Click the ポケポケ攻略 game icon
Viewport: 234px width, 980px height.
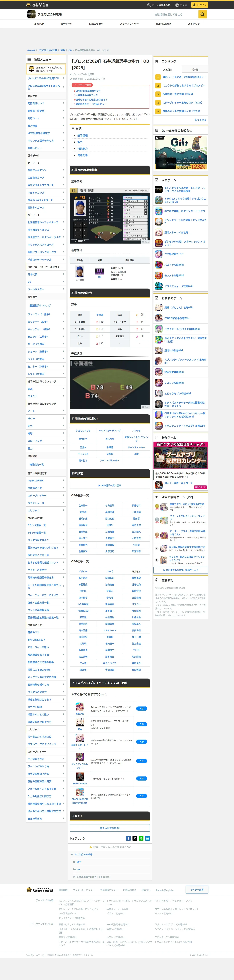[159, 211]
